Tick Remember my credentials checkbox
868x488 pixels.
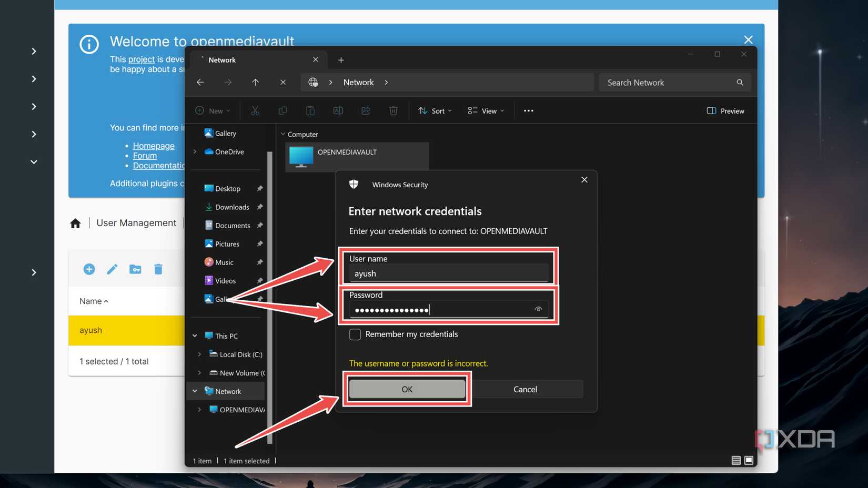click(355, 334)
